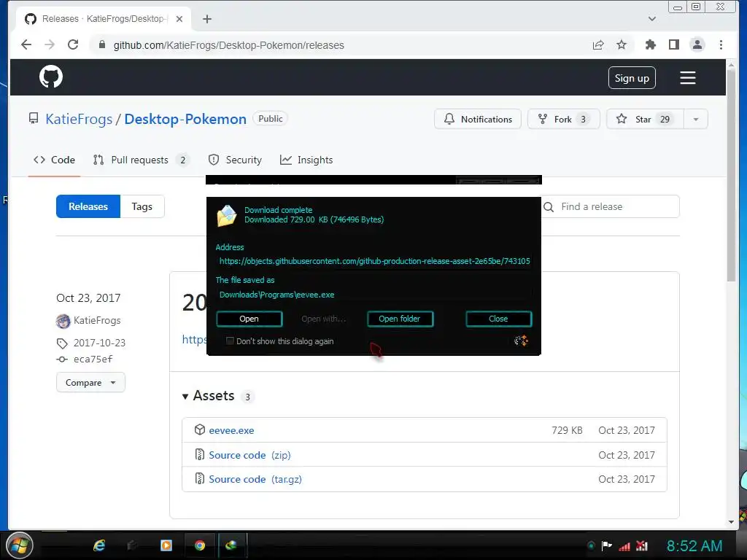Open the Windows Start button

coord(20,545)
